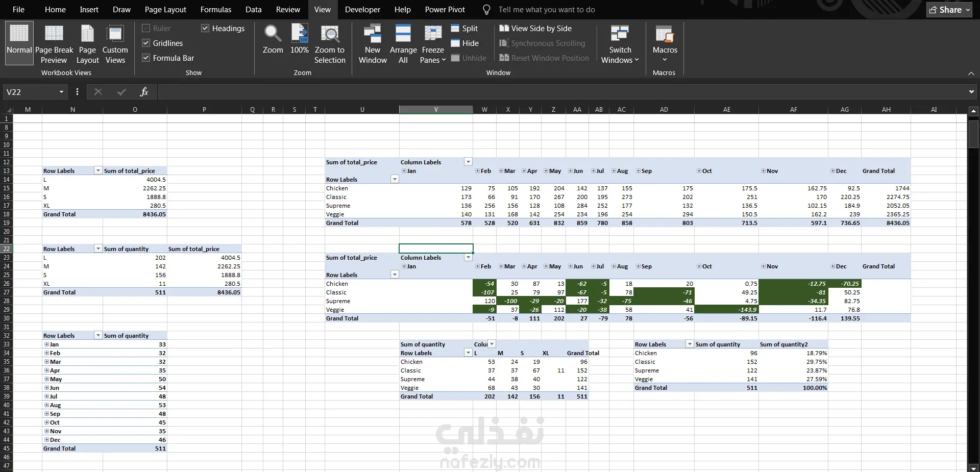Open the Macros menu
This screenshot has height=472, width=980.
[x=665, y=44]
